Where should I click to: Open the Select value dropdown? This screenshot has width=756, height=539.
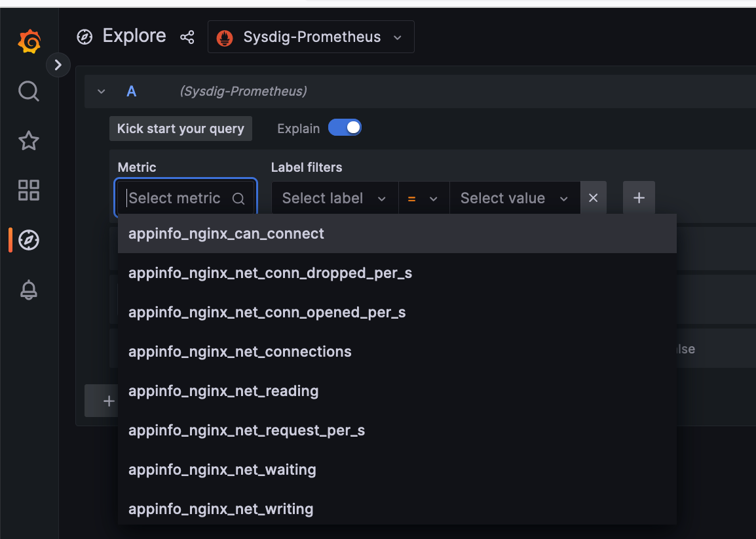515,198
